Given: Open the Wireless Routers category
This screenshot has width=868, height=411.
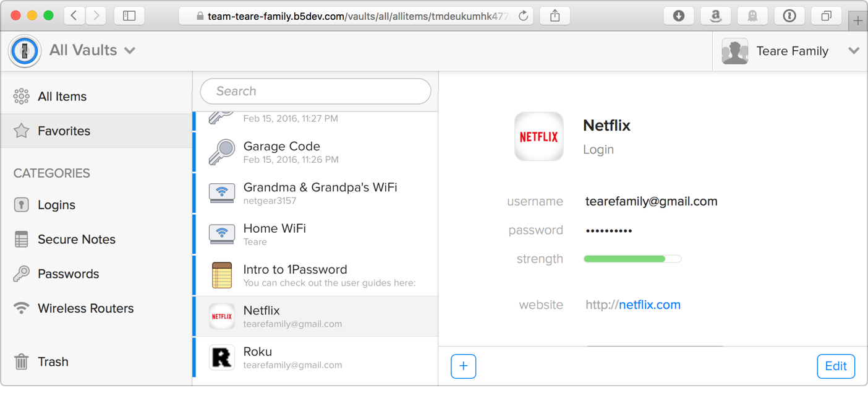Looking at the screenshot, I should (x=96, y=308).
